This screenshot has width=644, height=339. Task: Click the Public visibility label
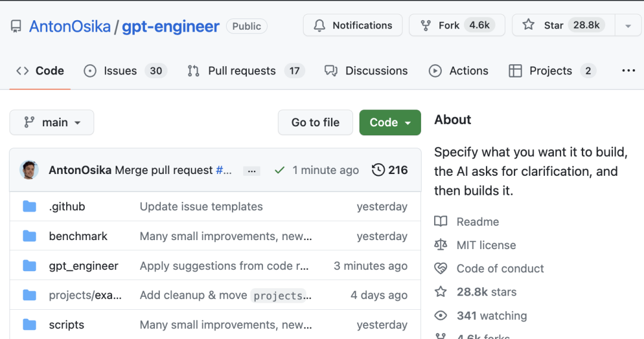tap(246, 26)
